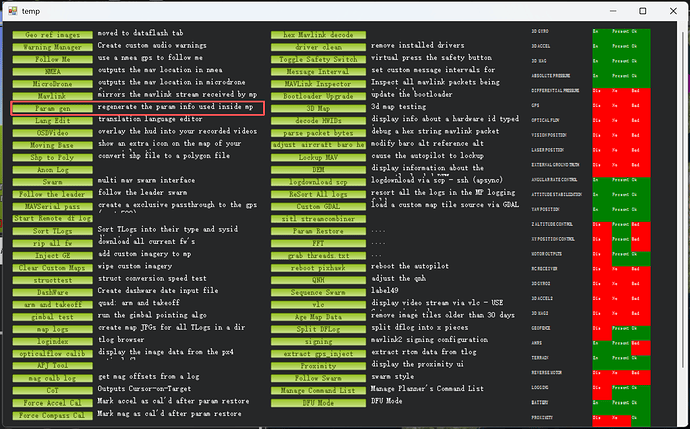Screen dimensions: 690x429
Task: Click the NMEA output button
Action: [52, 71]
